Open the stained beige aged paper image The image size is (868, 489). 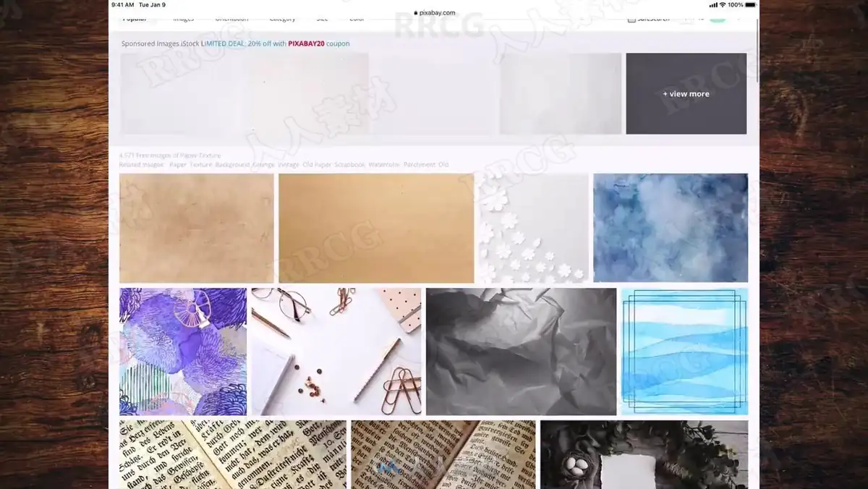(197, 228)
